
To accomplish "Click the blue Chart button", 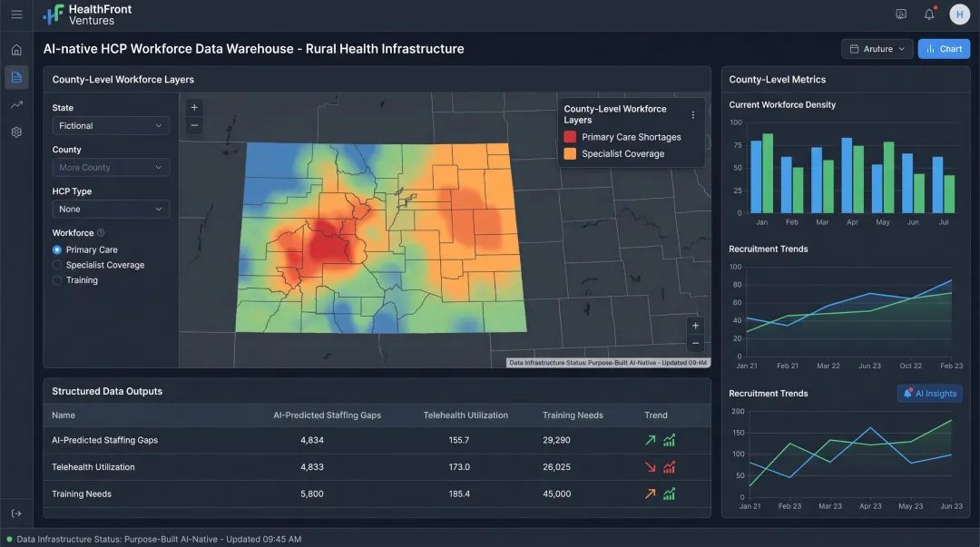I will tap(944, 48).
